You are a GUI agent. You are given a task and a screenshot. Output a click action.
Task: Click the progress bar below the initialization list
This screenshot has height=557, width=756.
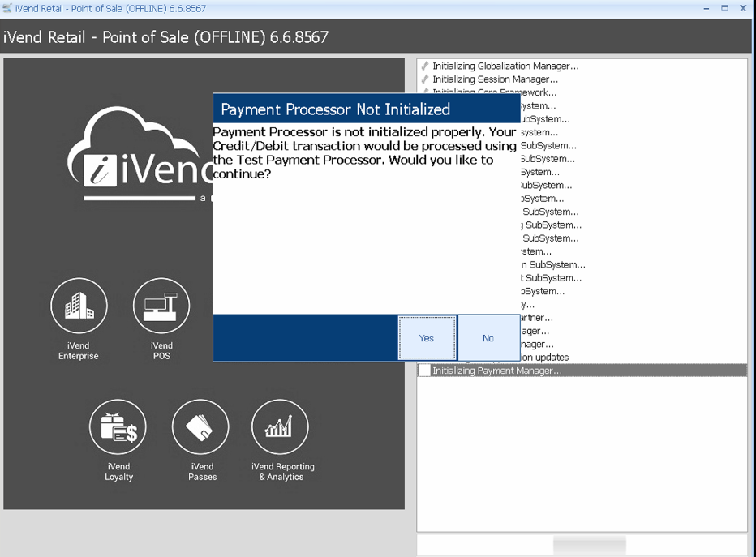582,546
